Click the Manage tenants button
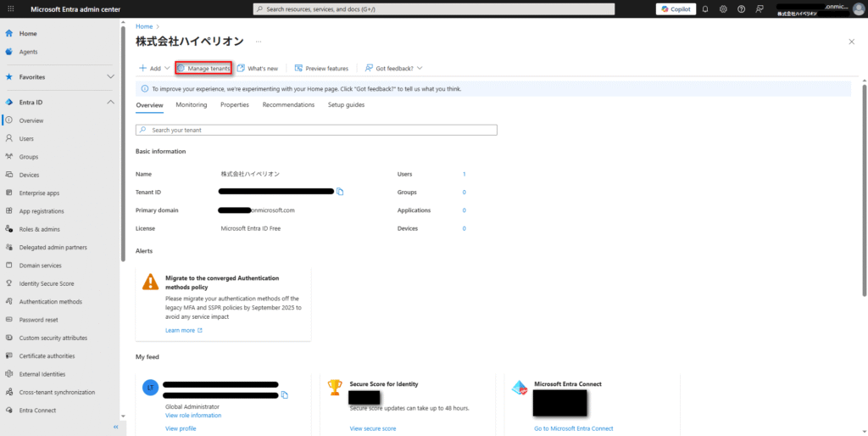The height and width of the screenshot is (436, 868). (x=203, y=68)
